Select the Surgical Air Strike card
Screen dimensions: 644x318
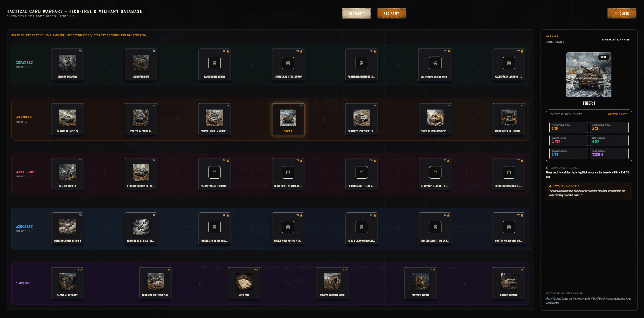pos(156,283)
